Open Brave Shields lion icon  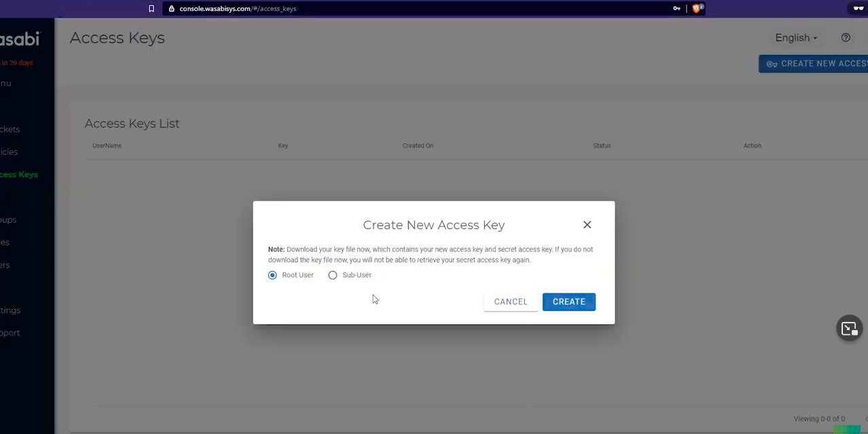click(x=697, y=9)
